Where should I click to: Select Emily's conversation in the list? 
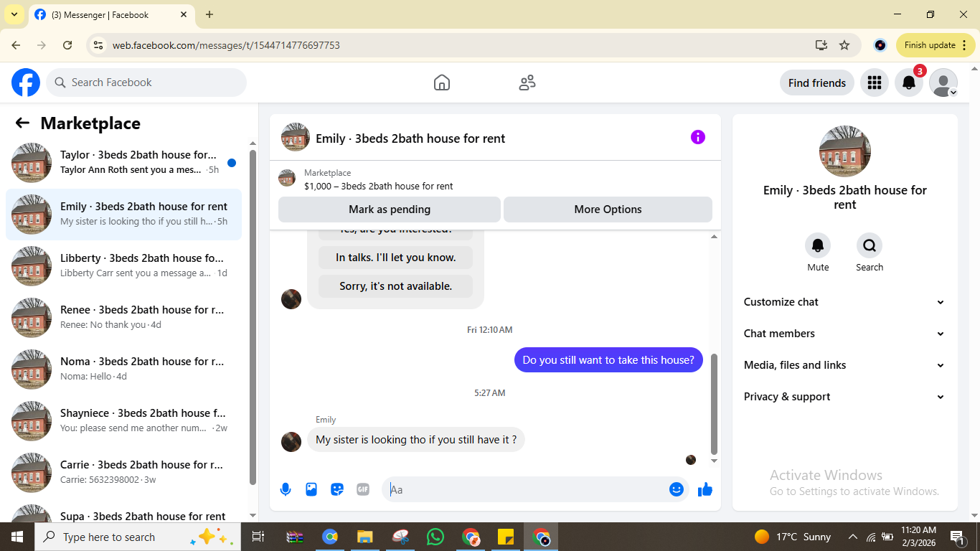pos(123,215)
